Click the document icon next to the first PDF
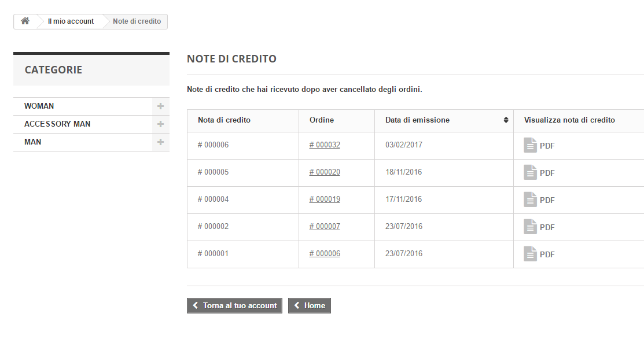 click(x=531, y=145)
